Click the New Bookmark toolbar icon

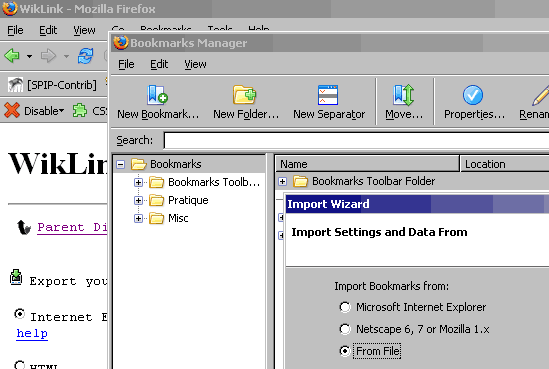tap(157, 95)
